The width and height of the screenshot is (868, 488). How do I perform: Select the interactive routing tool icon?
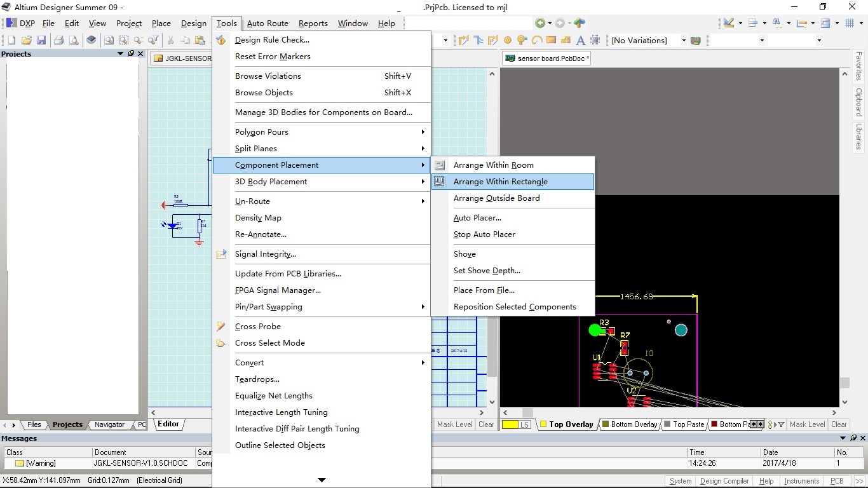point(464,40)
